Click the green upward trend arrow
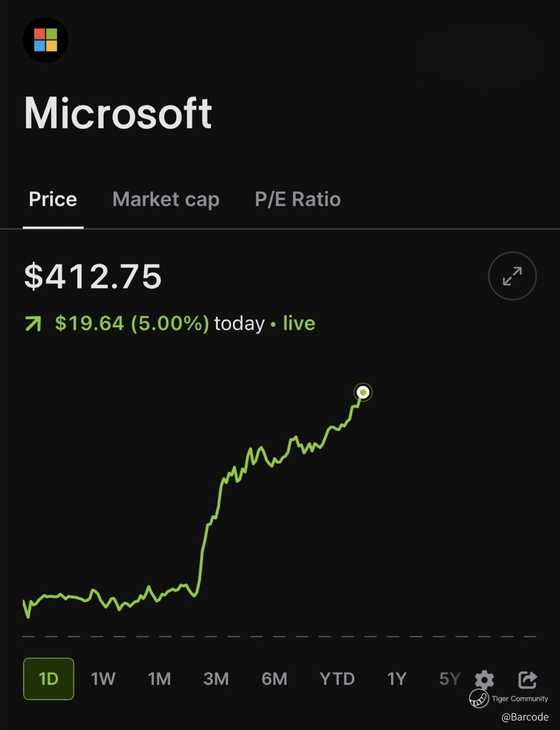This screenshot has width=560, height=730. (x=33, y=324)
